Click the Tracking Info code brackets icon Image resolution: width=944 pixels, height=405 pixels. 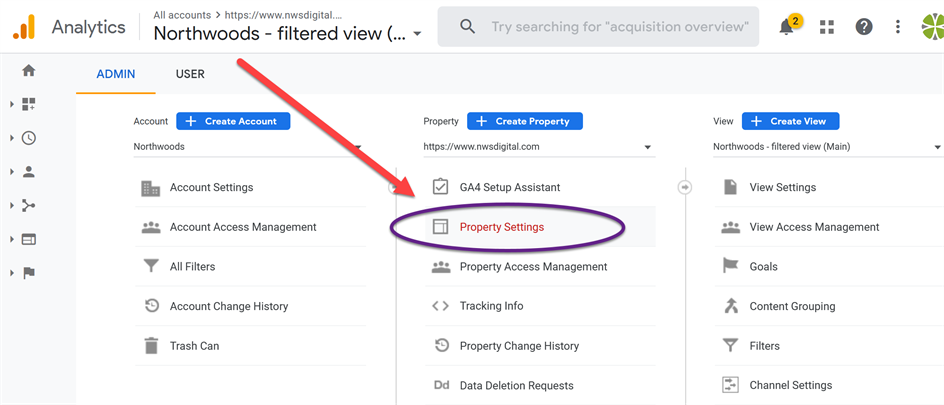(441, 306)
